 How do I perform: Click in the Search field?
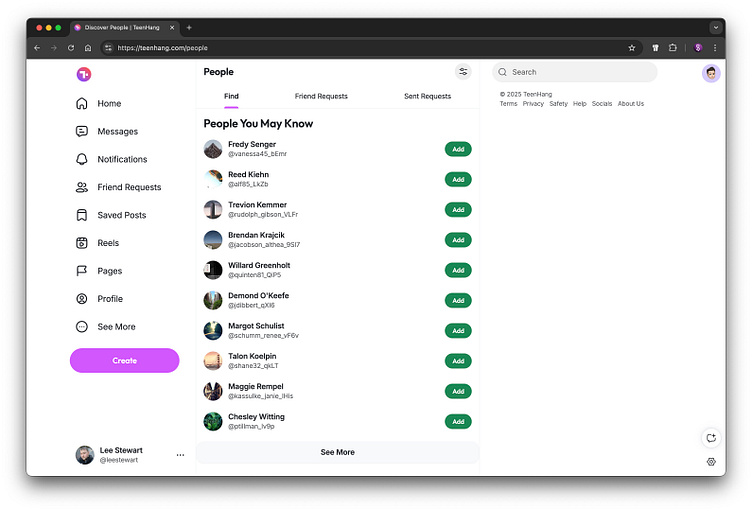(x=580, y=72)
